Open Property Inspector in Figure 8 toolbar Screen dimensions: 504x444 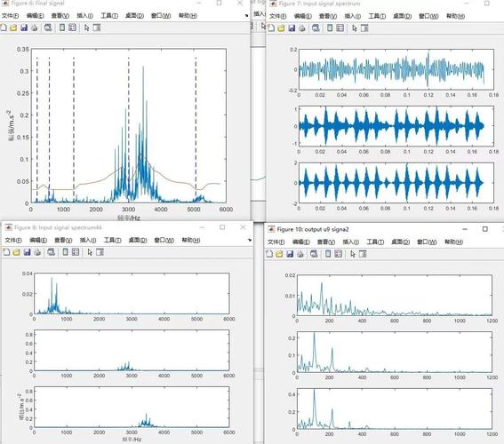pos(100,252)
